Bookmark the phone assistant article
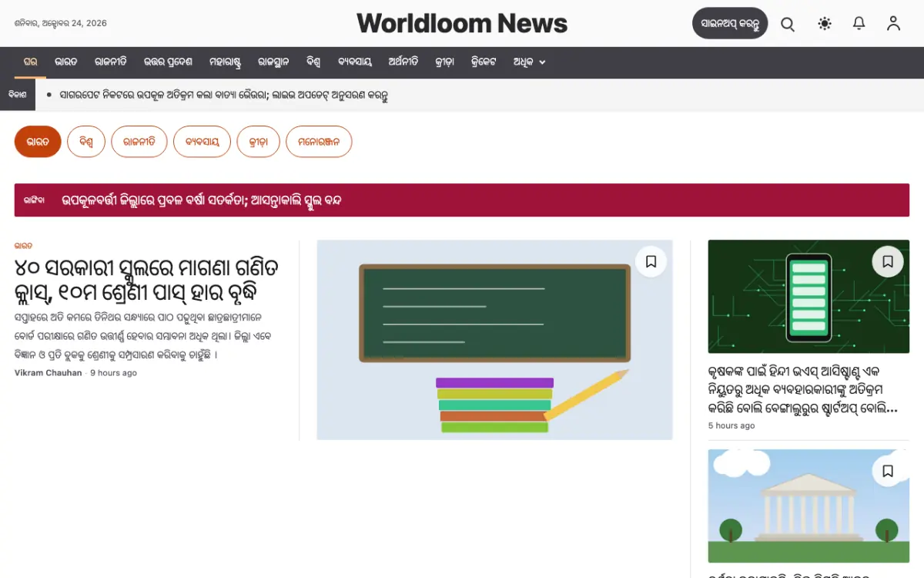Screen dimensions: 924x578 [888, 262]
